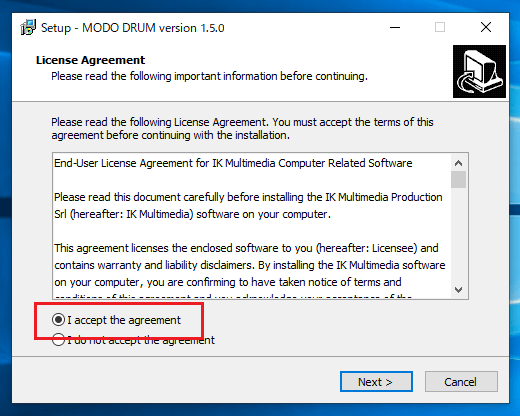Choose 'I do not accept the agreement' option
520x416 pixels.
(58, 340)
